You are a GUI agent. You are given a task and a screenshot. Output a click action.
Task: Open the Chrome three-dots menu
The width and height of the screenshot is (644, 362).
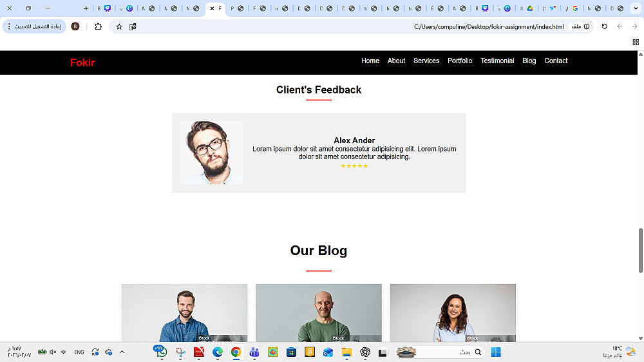(9, 26)
